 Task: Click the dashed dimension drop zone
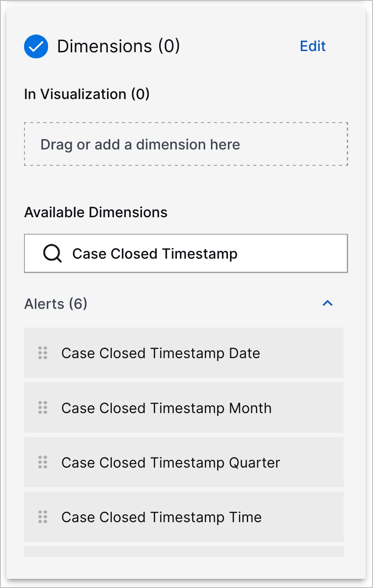186,144
